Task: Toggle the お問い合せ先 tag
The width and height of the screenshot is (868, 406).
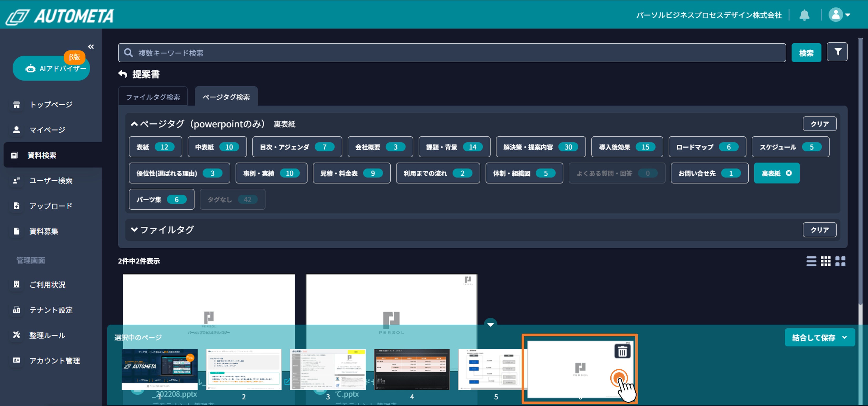Action: (x=709, y=173)
